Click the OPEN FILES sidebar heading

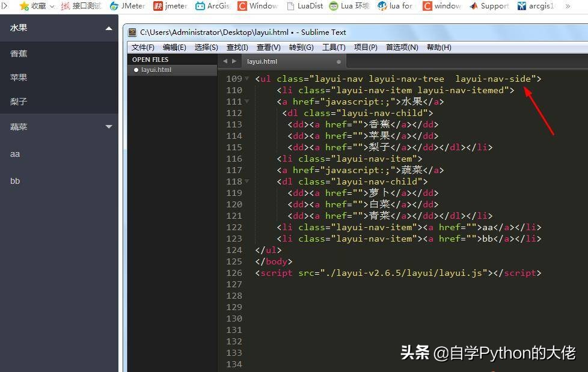pyautogui.click(x=150, y=59)
